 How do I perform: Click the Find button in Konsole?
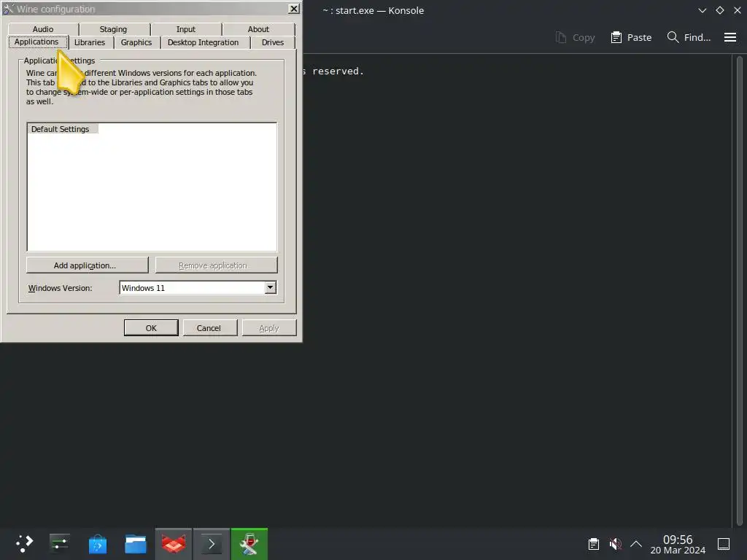[689, 37]
